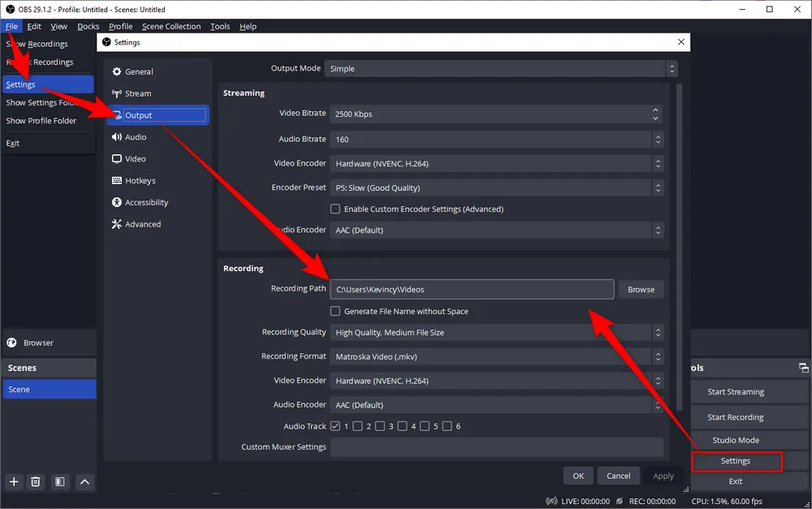Click the Video monitor icon

tap(117, 159)
